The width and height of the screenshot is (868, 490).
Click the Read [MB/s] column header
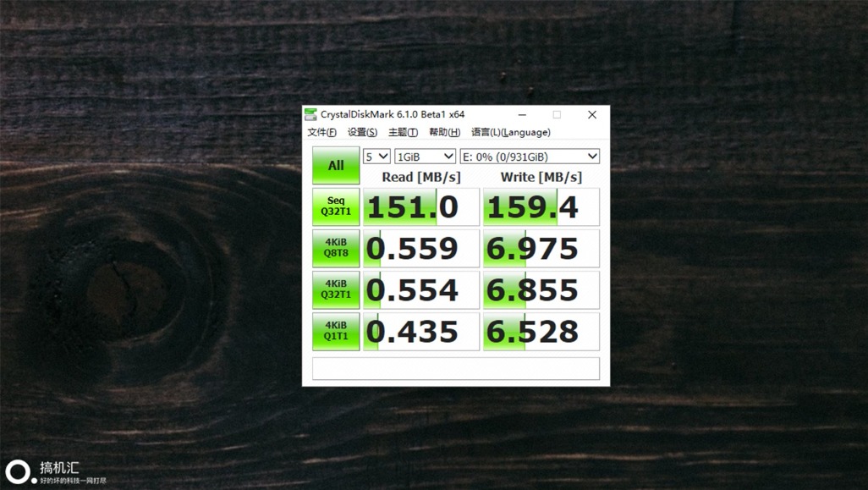pos(420,177)
